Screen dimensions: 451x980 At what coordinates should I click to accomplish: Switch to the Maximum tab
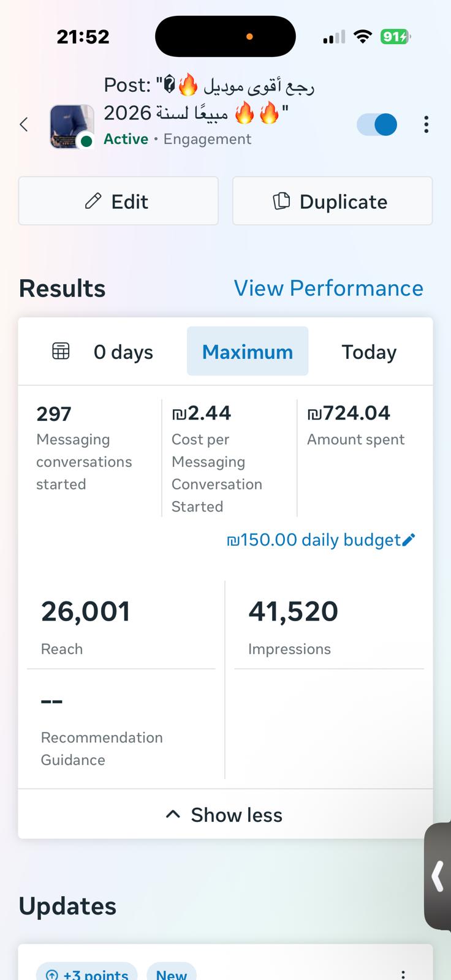click(248, 352)
